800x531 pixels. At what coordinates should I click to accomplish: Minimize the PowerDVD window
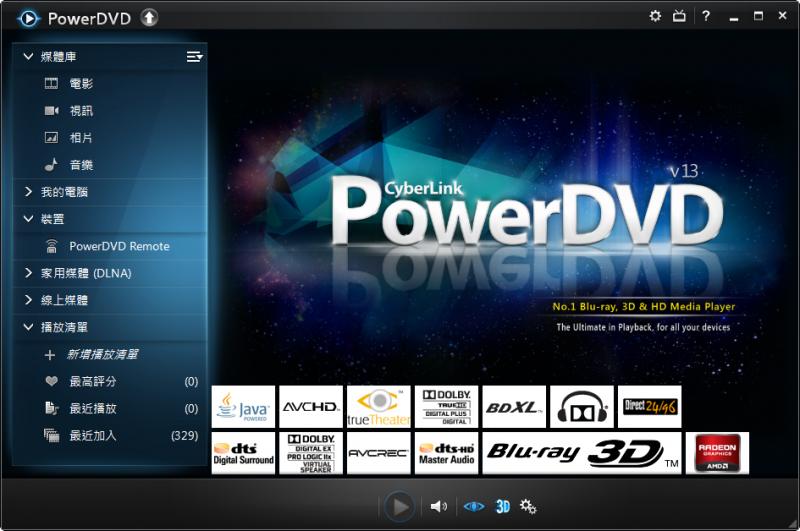(x=734, y=17)
